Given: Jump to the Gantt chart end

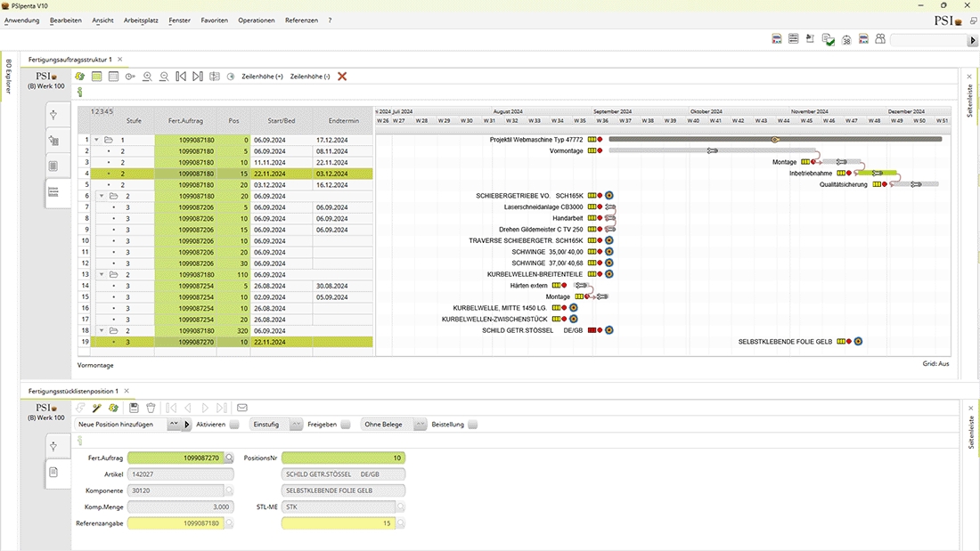Looking at the screenshot, I should [198, 77].
